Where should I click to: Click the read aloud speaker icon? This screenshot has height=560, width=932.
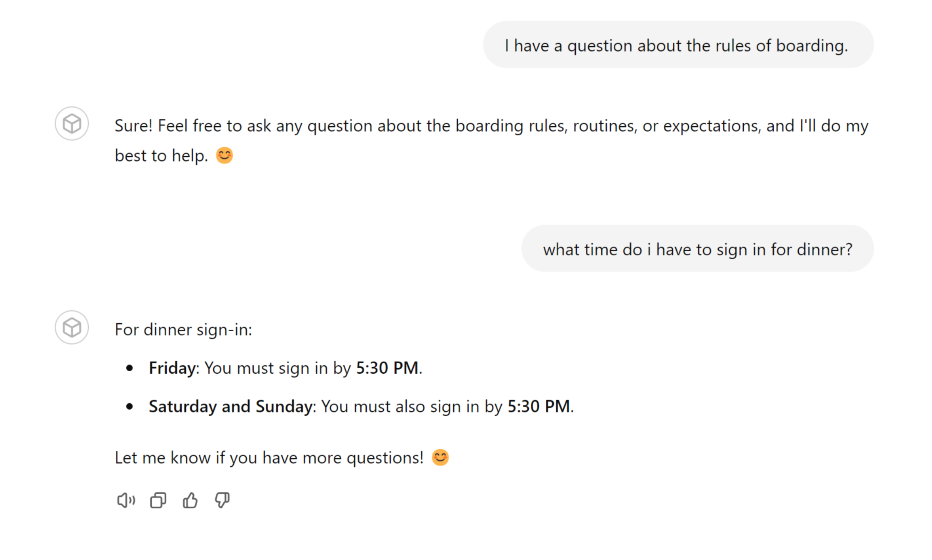126,500
